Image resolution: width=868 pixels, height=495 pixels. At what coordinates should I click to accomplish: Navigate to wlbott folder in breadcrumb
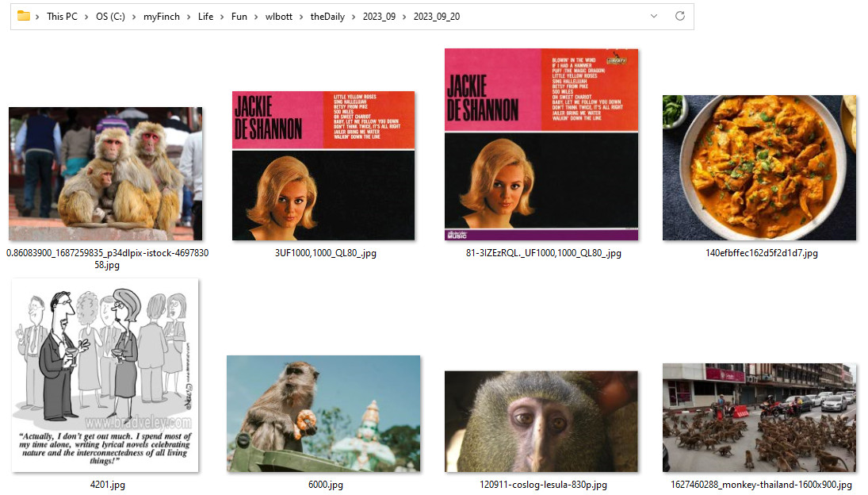tap(277, 17)
